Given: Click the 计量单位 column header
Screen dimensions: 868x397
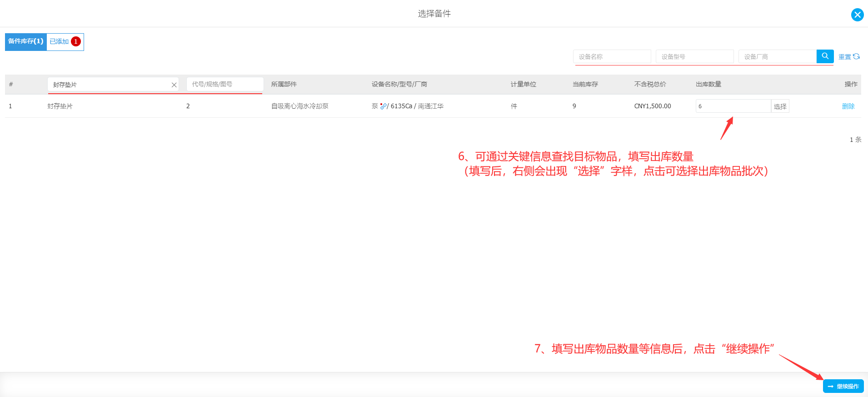Looking at the screenshot, I should (x=523, y=84).
